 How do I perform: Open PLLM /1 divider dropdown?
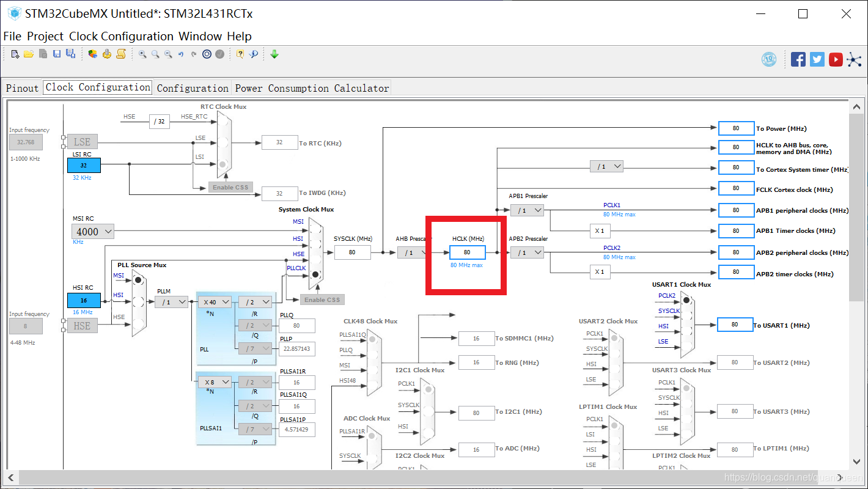coord(171,302)
